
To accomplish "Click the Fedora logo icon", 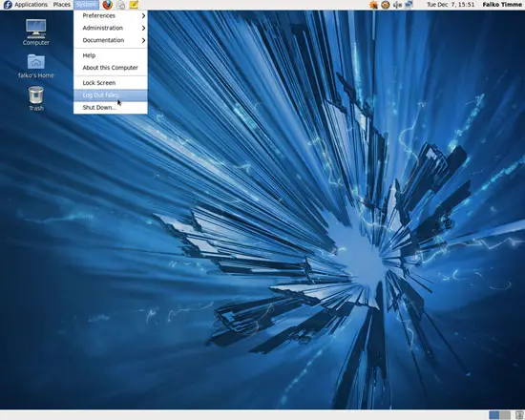I will click(x=8, y=5).
